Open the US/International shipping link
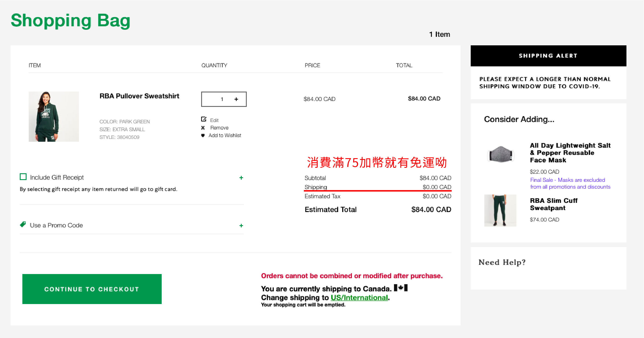 coord(359,297)
